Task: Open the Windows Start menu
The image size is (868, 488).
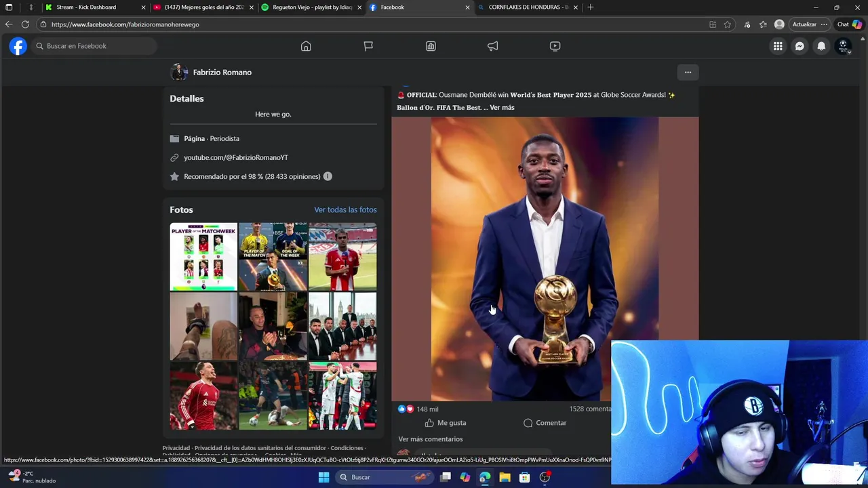Action: pyautogui.click(x=324, y=477)
